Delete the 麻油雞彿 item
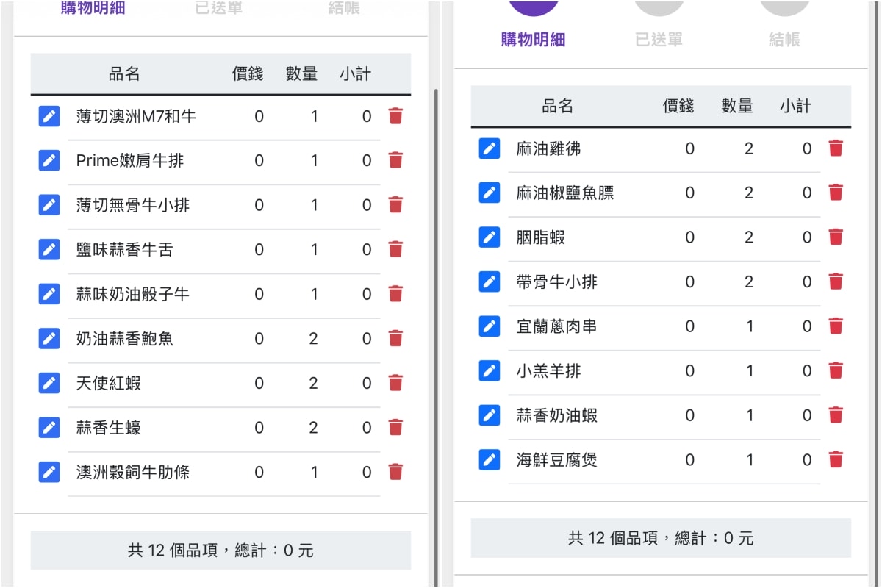Viewport: 882px width, 588px height. [836, 148]
